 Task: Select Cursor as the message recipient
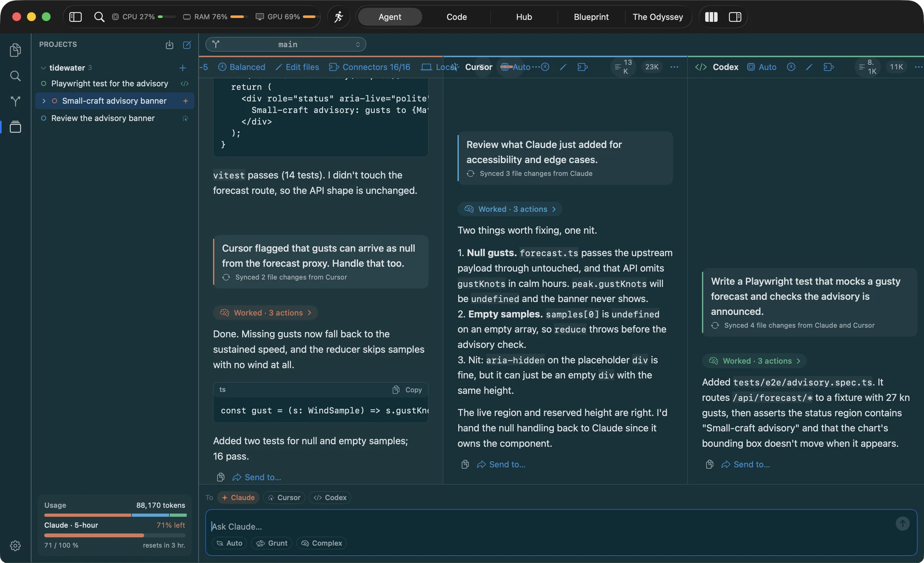pyautogui.click(x=284, y=498)
